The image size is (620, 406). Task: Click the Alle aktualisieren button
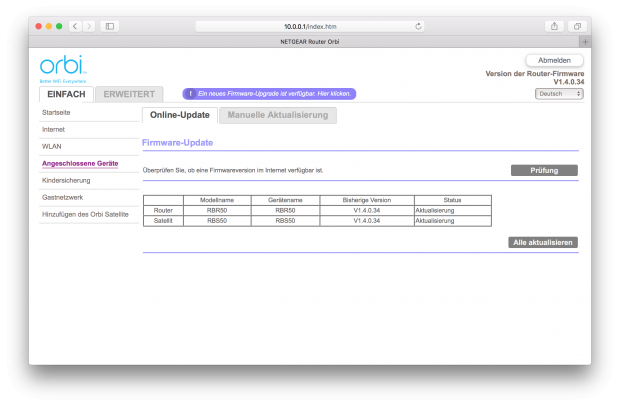pyautogui.click(x=543, y=242)
